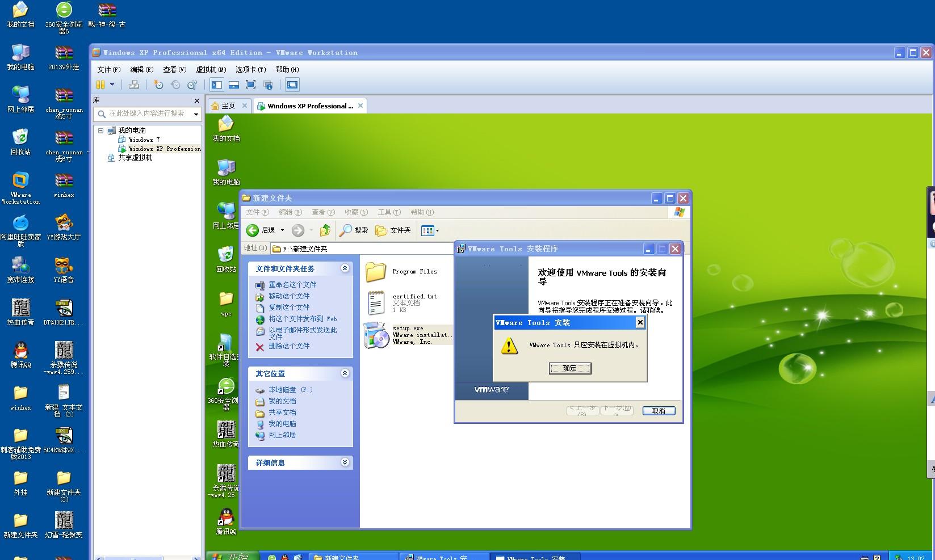Screen dimensions: 935x560
Task: Open the 虚拟机(M) menu
Action: pos(211,69)
